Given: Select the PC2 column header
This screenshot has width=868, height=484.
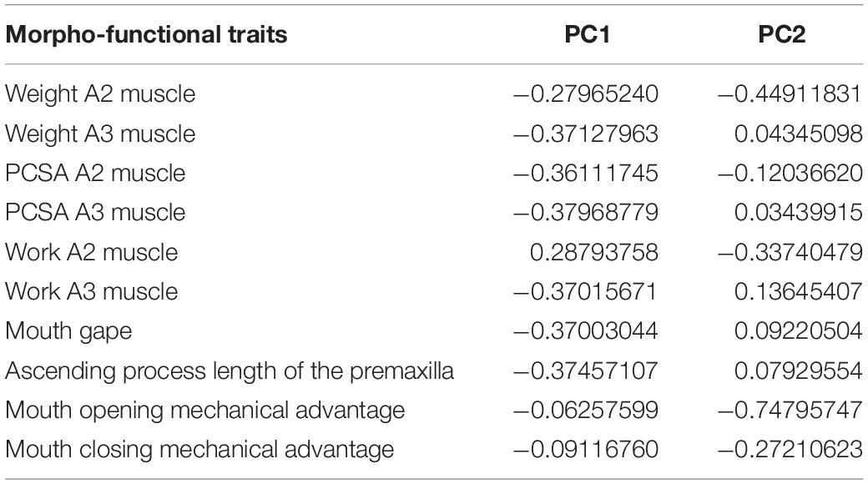Looking at the screenshot, I should [782, 34].
